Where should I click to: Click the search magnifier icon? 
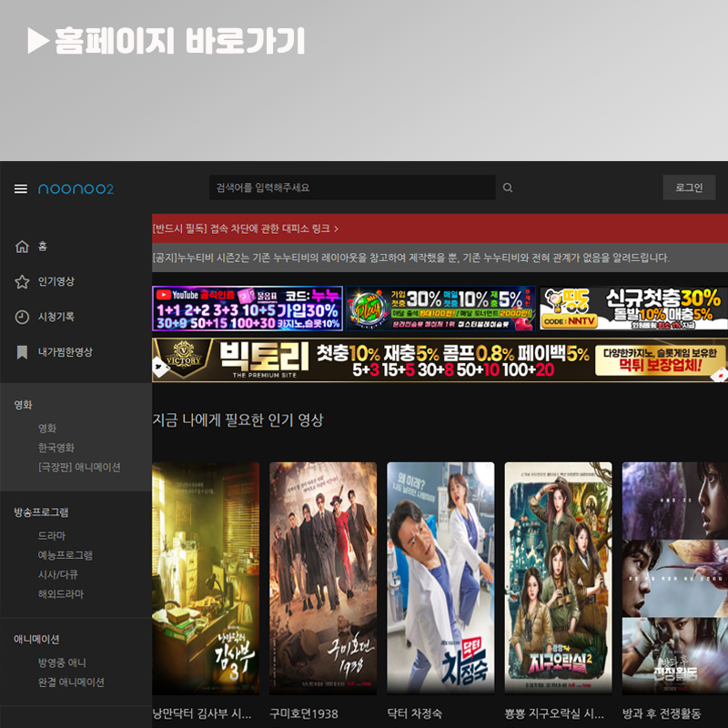click(508, 187)
